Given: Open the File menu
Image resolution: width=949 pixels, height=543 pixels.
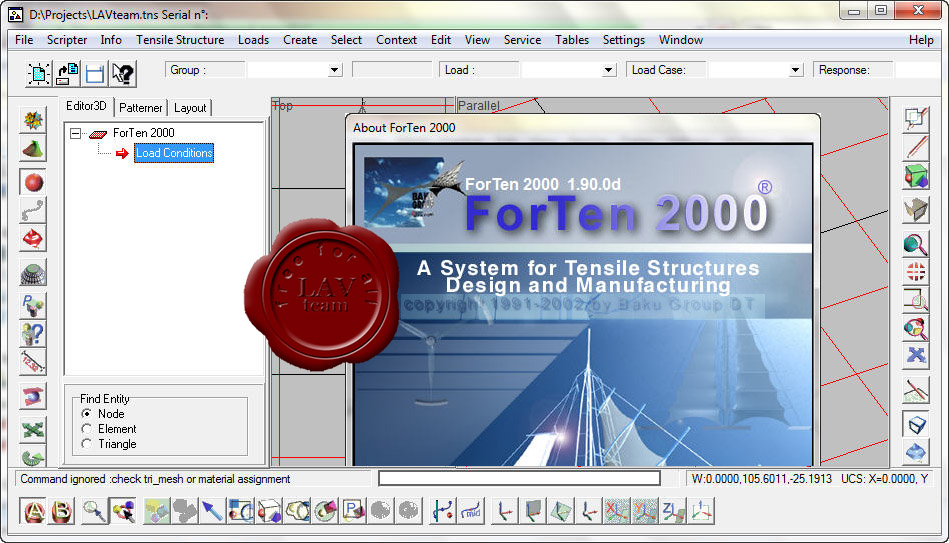Looking at the screenshot, I should tap(24, 40).
